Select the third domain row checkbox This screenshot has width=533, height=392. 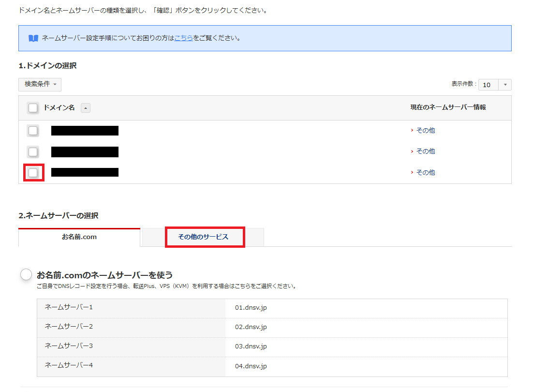coord(33,173)
